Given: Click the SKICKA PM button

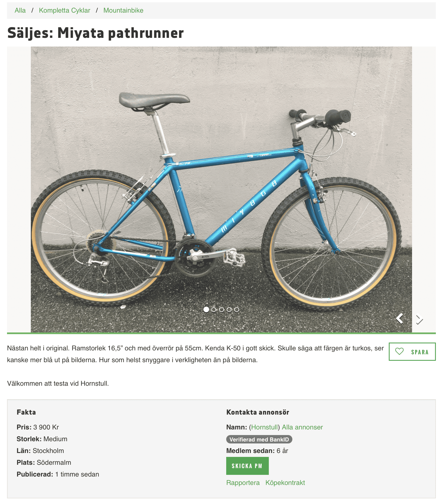Looking at the screenshot, I should (247, 466).
